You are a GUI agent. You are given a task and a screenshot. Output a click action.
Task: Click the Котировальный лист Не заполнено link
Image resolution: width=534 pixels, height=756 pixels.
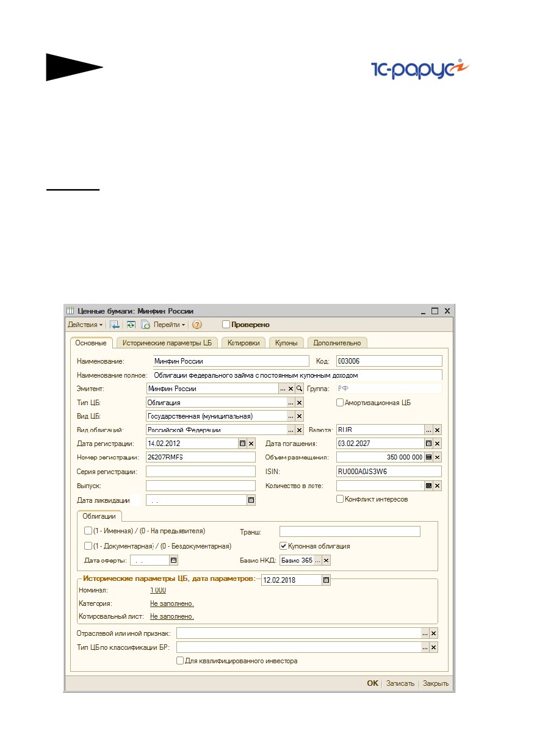tap(172, 617)
